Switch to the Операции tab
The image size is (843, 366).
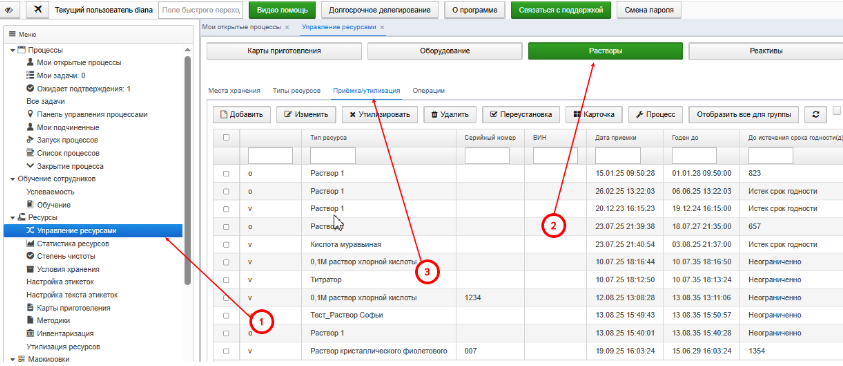428,91
